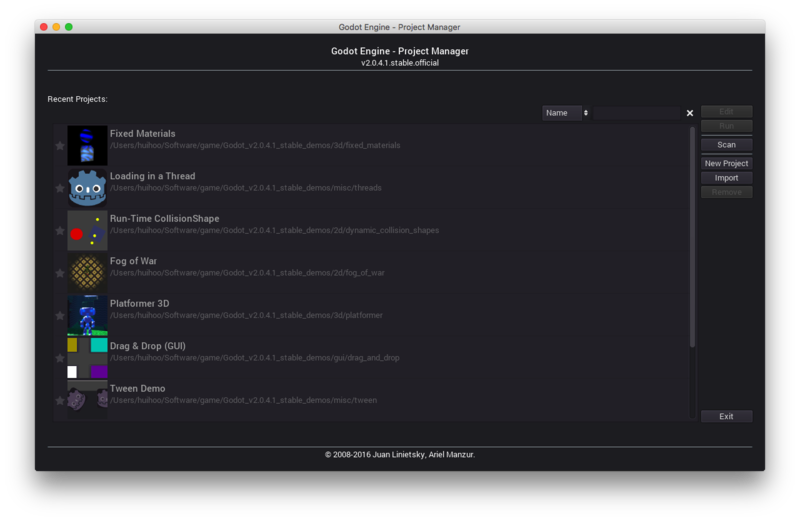Toggle favorite star for Platformer 3D
The width and height of the screenshot is (800, 521).
pyautogui.click(x=60, y=316)
